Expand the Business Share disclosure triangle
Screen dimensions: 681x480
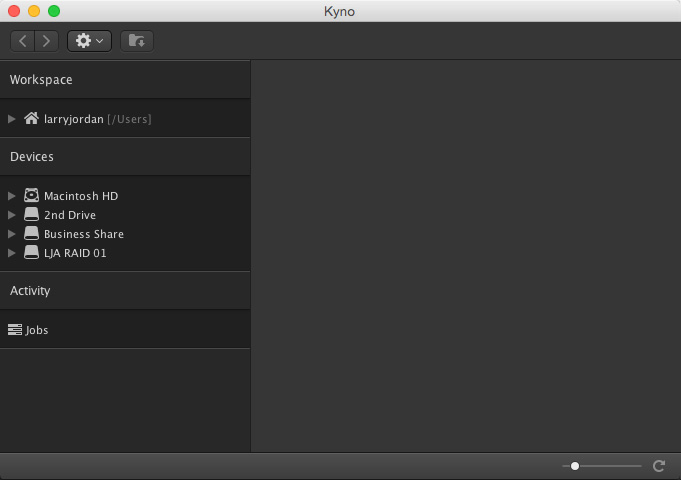pos(12,234)
